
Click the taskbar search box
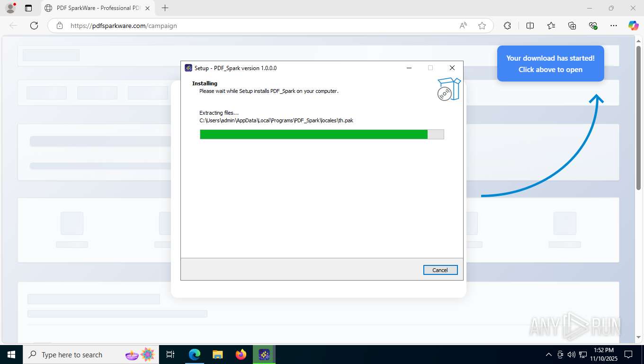point(91,355)
